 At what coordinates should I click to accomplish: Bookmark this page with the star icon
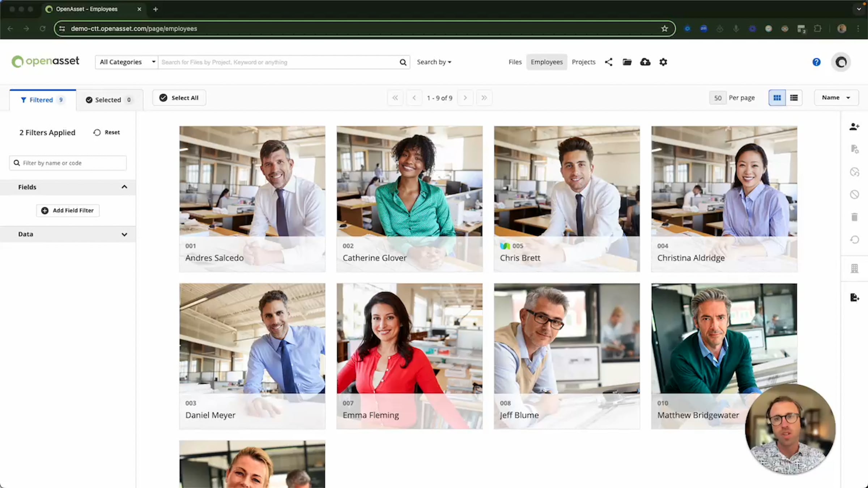coord(664,29)
